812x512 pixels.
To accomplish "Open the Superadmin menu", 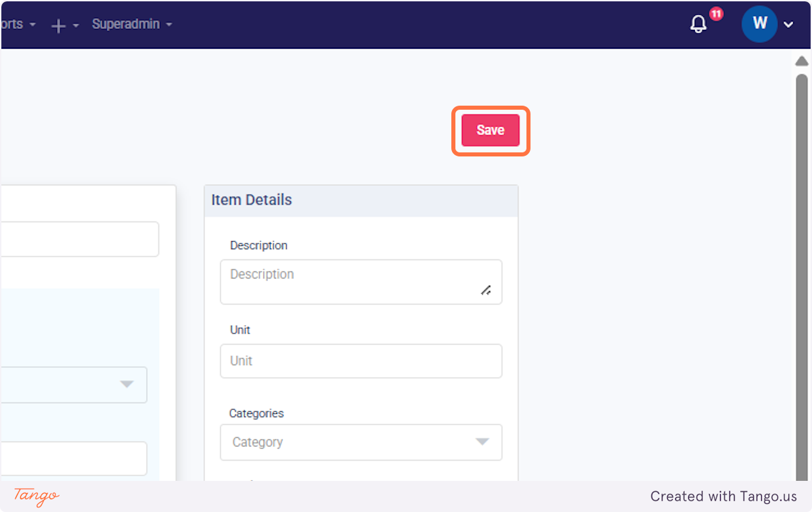I will coord(132,24).
